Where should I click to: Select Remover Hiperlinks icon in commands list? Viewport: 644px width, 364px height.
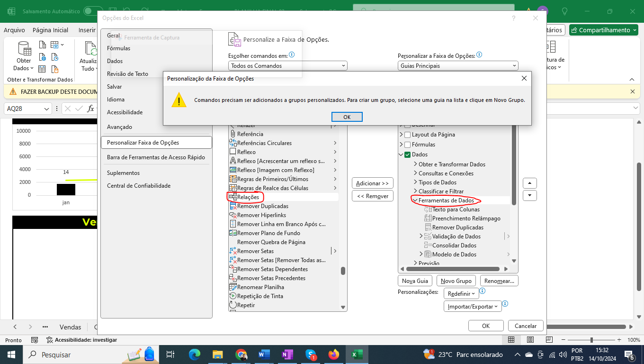(x=233, y=215)
